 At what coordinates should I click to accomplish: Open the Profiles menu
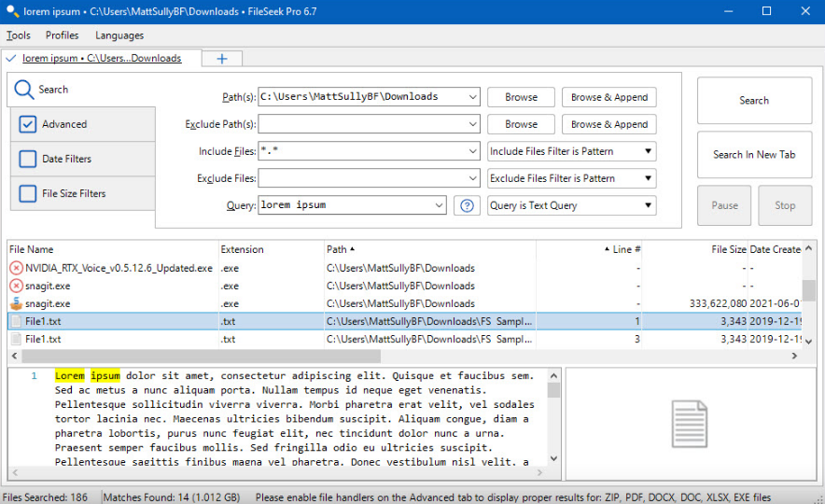coord(63,35)
